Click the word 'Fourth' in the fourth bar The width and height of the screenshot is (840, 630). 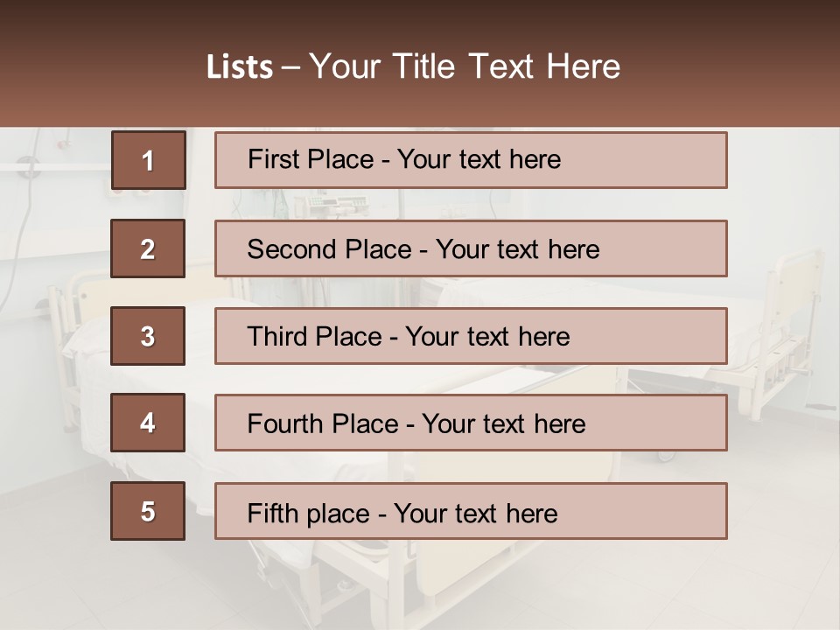coord(283,423)
